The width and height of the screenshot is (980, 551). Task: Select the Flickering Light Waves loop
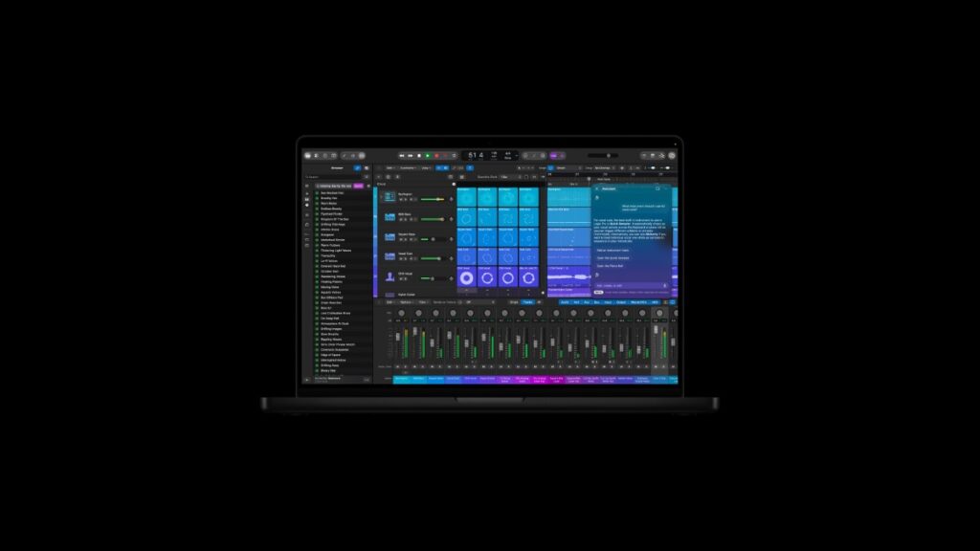click(336, 251)
